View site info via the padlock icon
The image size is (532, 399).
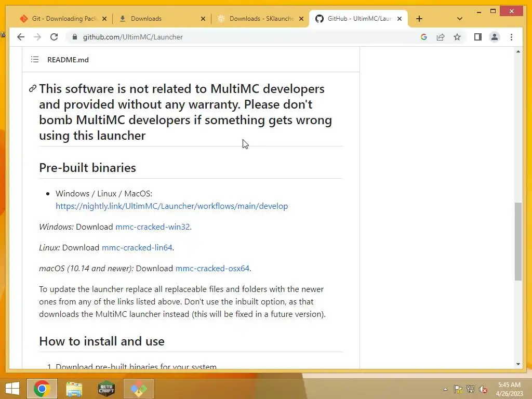(x=75, y=37)
